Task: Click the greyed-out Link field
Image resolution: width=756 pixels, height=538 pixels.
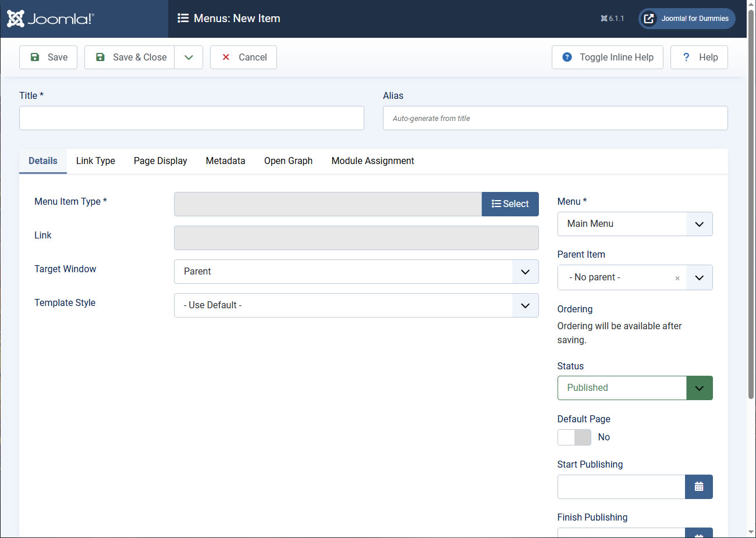Action: pyautogui.click(x=356, y=238)
